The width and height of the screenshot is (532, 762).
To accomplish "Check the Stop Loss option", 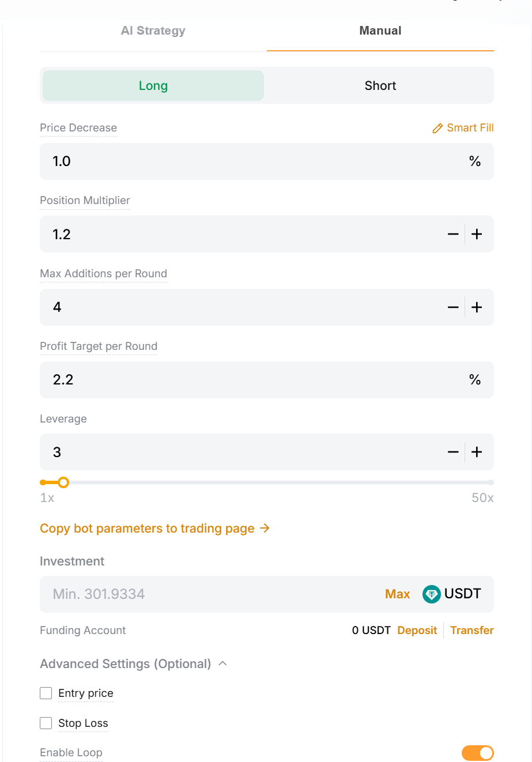I will [46, 723].
